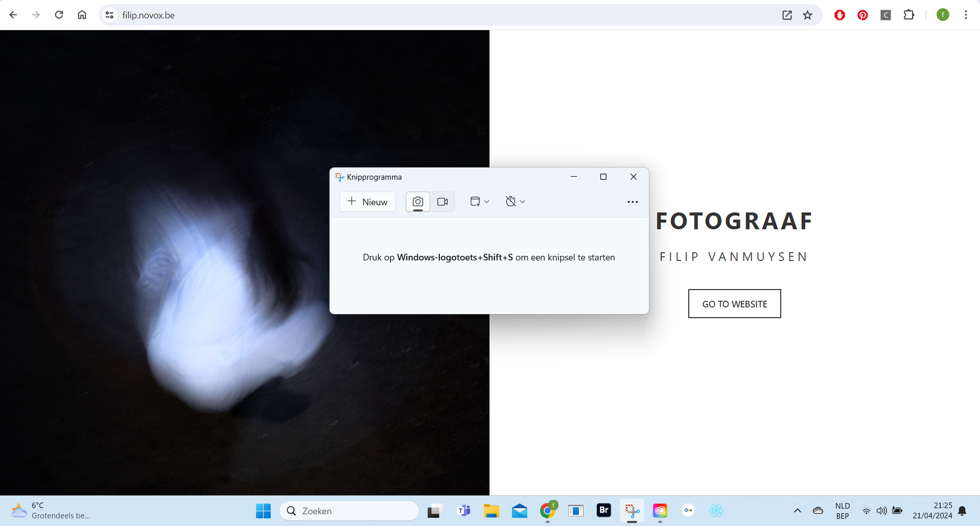The image size is (980, 526).
Task: Click the address bar URL field
Action: pos(409,15)
